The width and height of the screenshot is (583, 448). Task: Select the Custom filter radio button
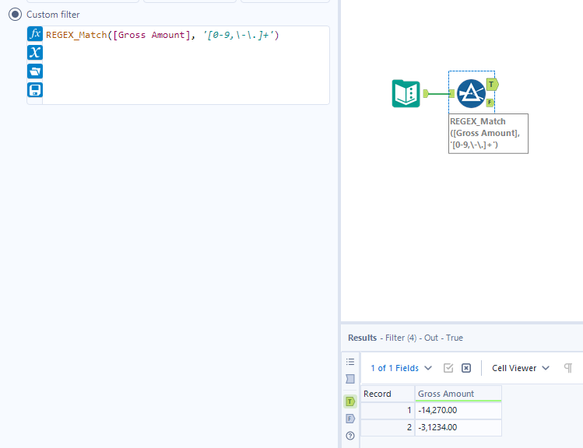coord(15,14)
